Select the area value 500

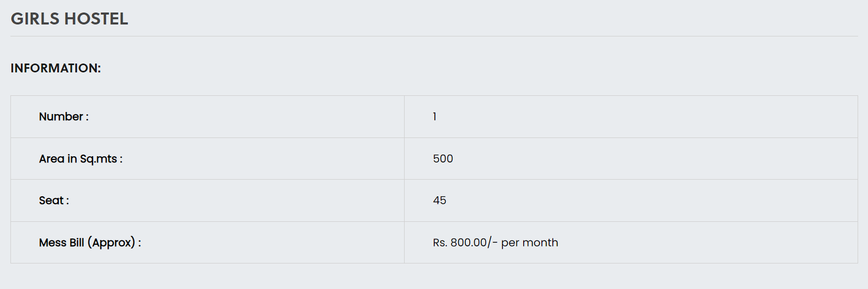click(443, 159)
